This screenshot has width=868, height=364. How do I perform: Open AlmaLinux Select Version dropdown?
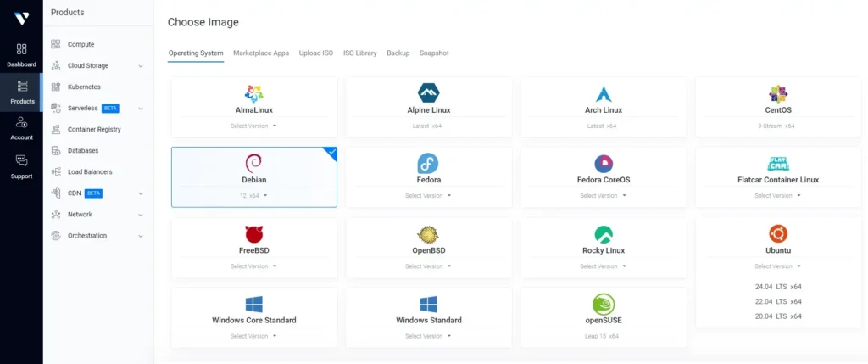(253, 126)
